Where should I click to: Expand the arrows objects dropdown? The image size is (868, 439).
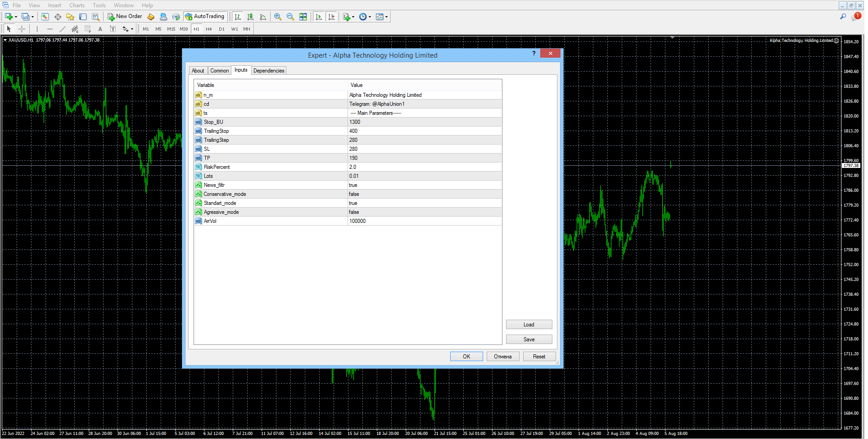[x=132, y=29]
